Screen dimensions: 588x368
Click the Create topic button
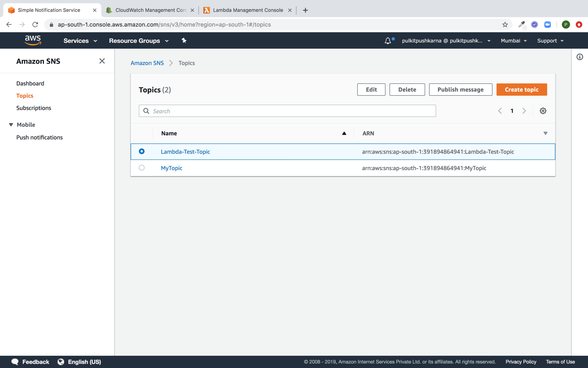coord(521,90)
